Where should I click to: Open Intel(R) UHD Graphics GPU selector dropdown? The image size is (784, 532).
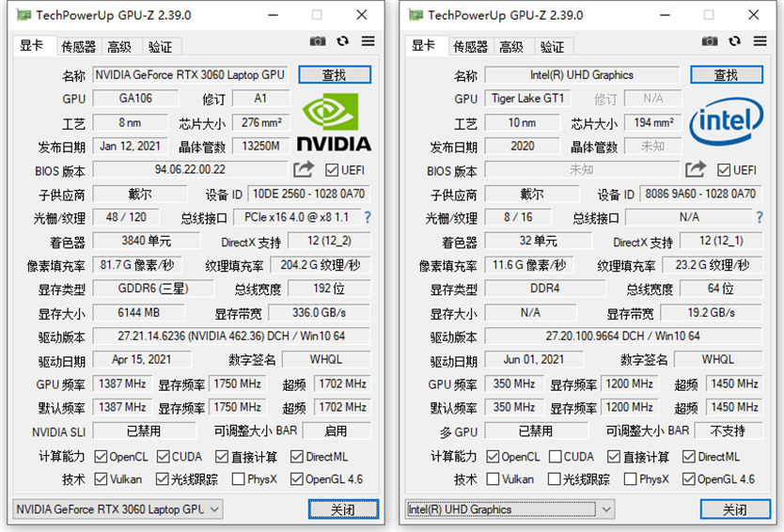[510, 509]
